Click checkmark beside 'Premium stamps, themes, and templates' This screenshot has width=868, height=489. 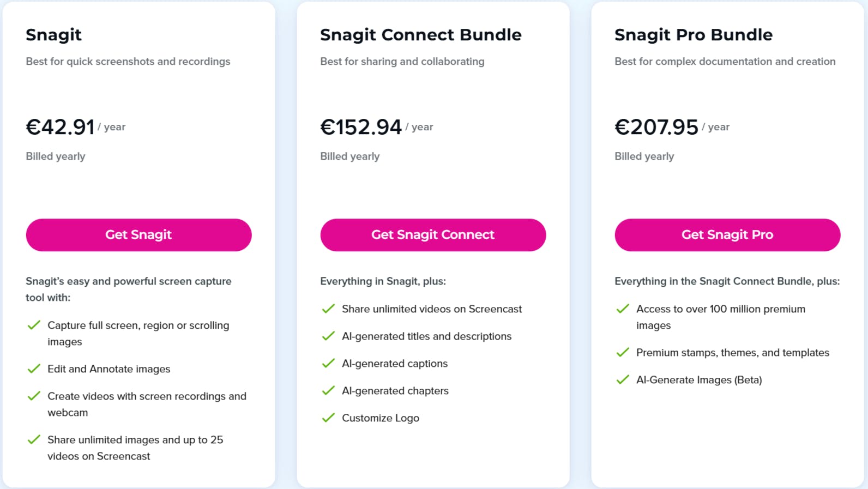tap(623, 352)
